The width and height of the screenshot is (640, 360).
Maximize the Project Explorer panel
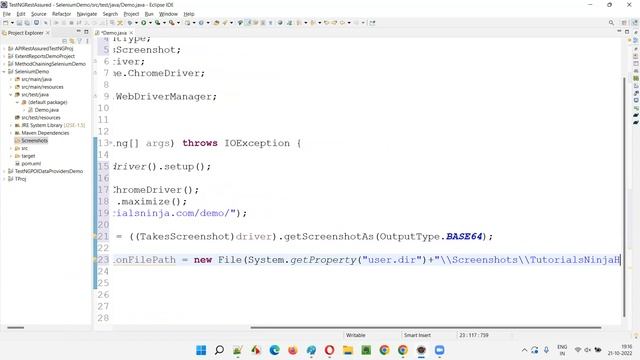click(86, 32)
